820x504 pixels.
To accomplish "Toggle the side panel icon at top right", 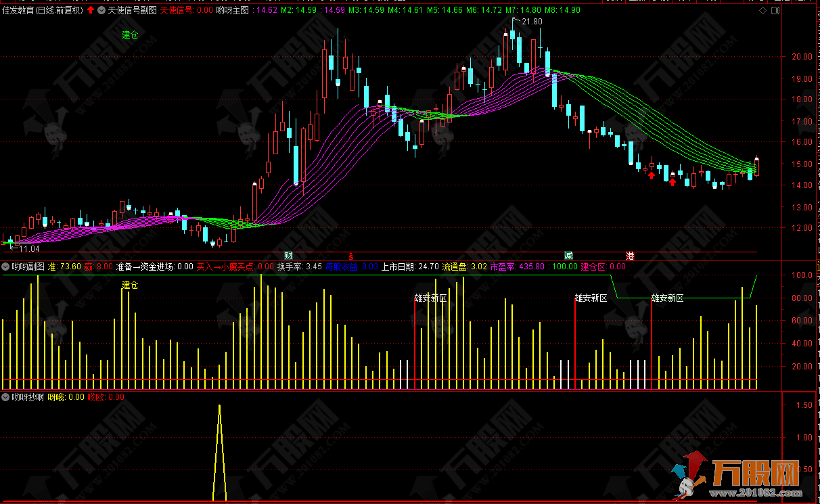I will click(775, 10).
